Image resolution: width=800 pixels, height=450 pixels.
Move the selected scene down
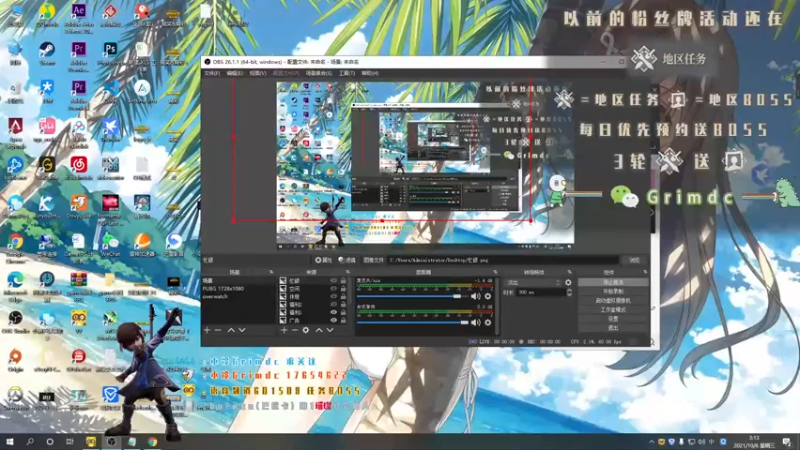click(242, 330)
